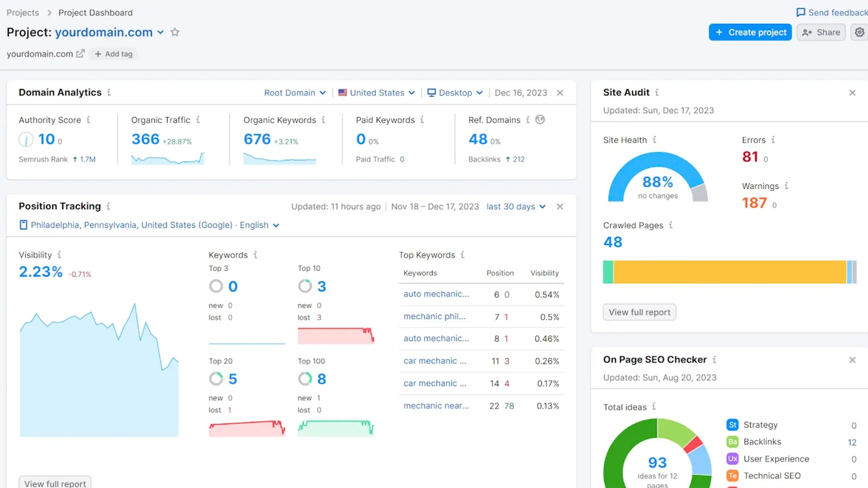Open Site Audit View full report

click(639, 312)
